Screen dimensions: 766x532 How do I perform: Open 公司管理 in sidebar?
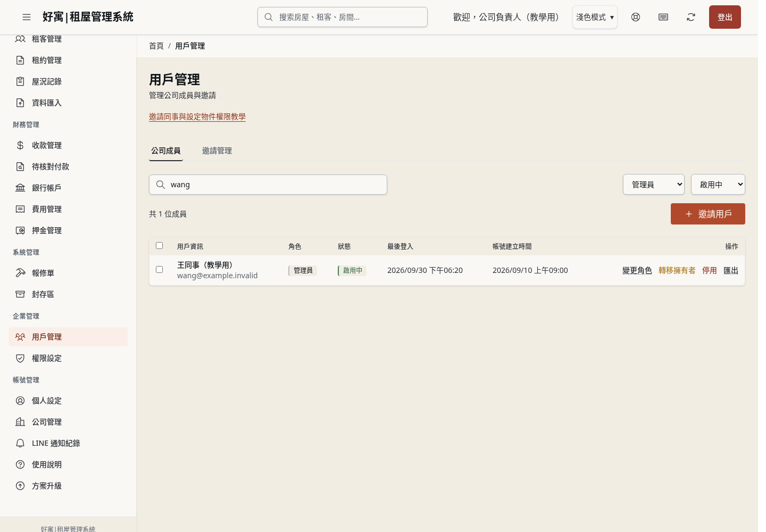pyautogui.click(x=68, y=422)
